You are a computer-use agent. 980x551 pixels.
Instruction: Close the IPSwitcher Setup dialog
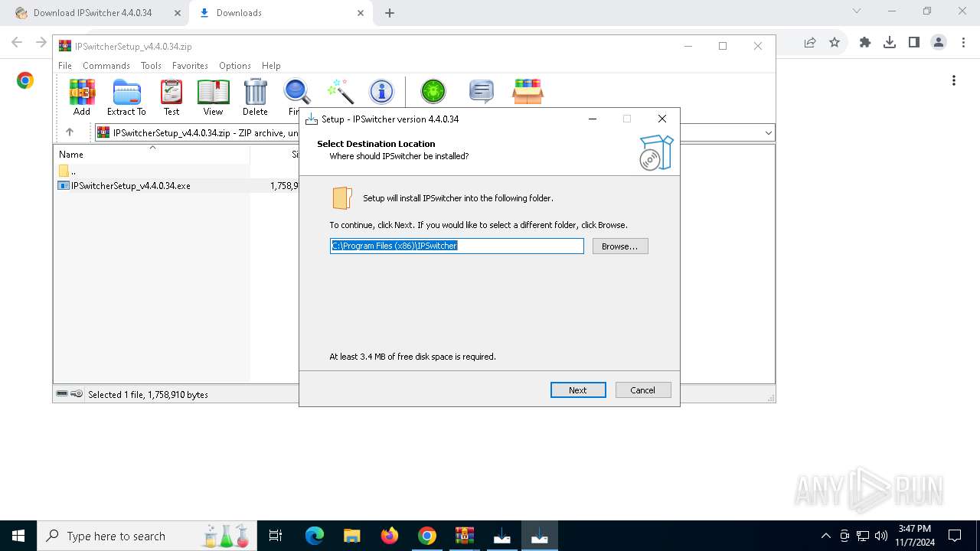tap(662, 119)
